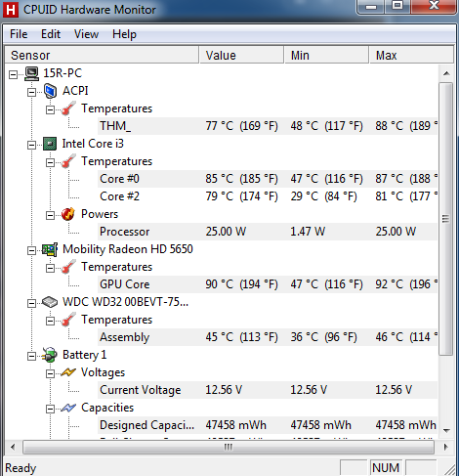Close the Hardware Monitor window
This screenshot has width=459, height=476.
434,6
